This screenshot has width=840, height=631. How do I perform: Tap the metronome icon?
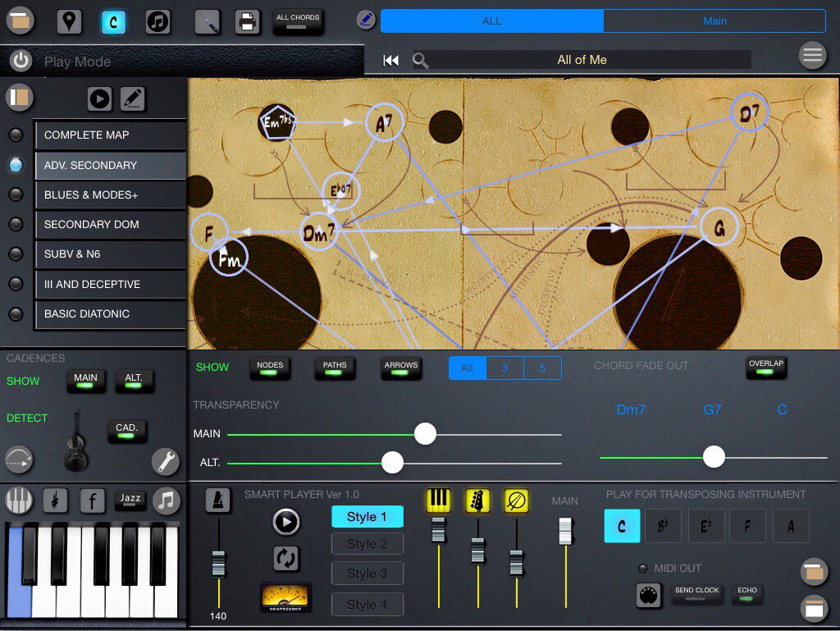pyautogui.click(x=218, y=501)
